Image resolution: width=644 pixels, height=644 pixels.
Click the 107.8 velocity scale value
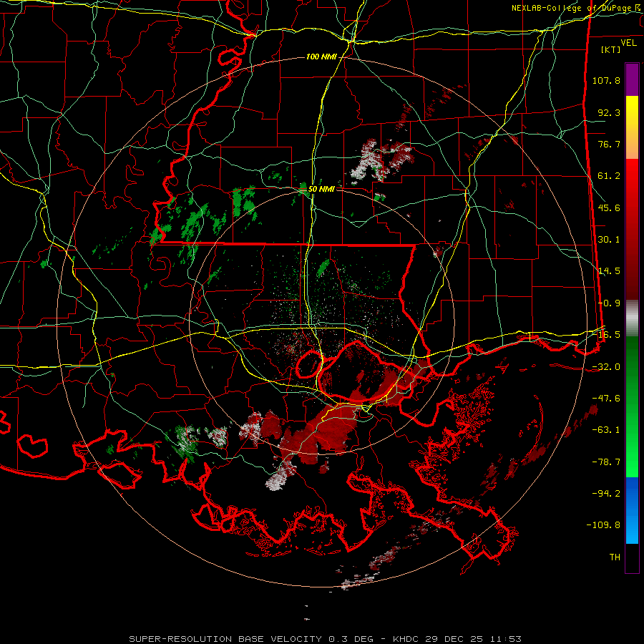pyautogui.click(x=606, y=80)
